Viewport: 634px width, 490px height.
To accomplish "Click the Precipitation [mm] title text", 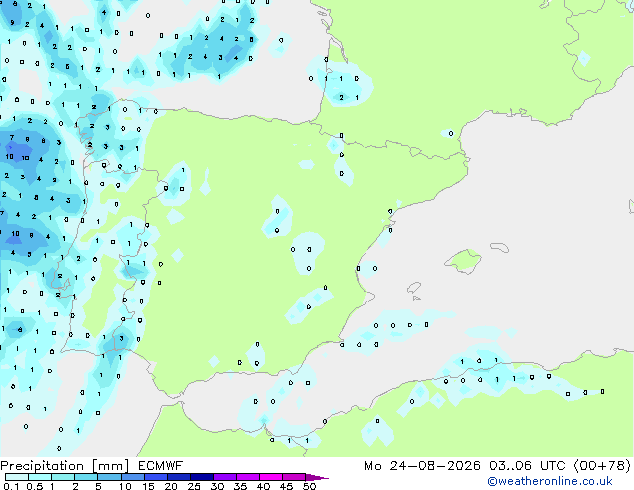I will [65, 466].
